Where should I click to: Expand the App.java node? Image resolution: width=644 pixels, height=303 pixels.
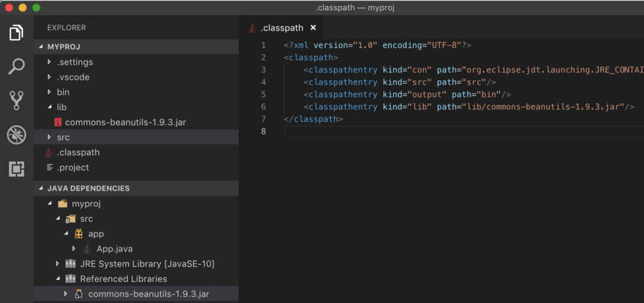click(74, 249)
